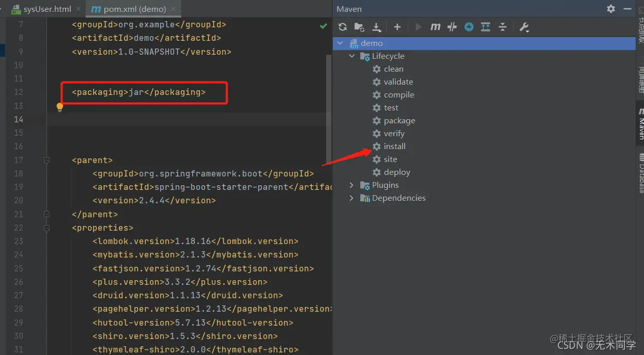The image size is (644, 355).
Task: Reload all Maven projects
Action: click(x=343, y=27)
